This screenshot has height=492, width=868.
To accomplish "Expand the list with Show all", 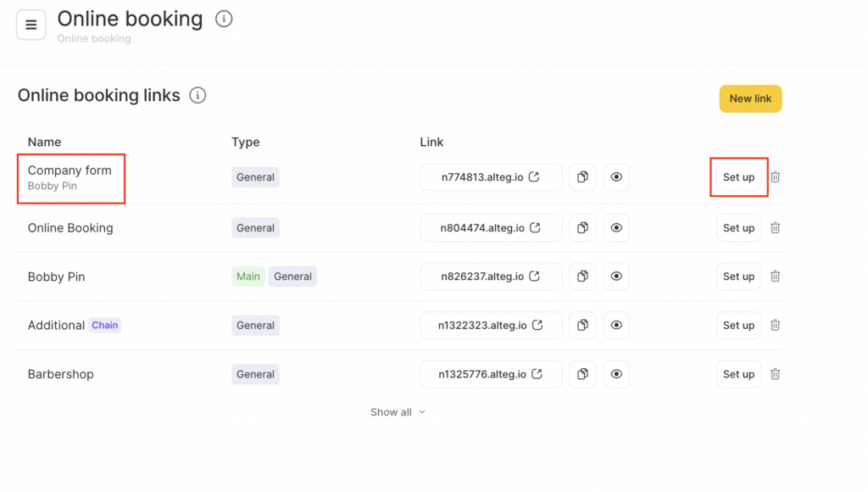I will point(398,412).
